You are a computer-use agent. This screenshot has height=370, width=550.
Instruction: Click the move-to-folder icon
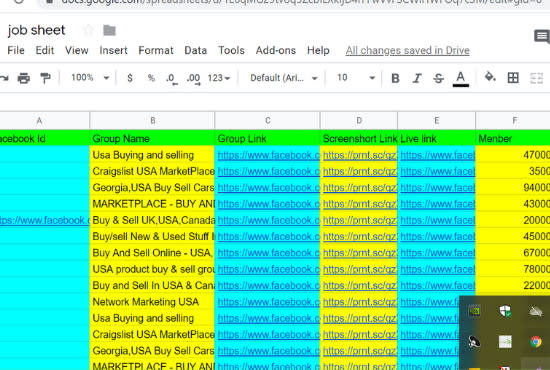[109, 31]
